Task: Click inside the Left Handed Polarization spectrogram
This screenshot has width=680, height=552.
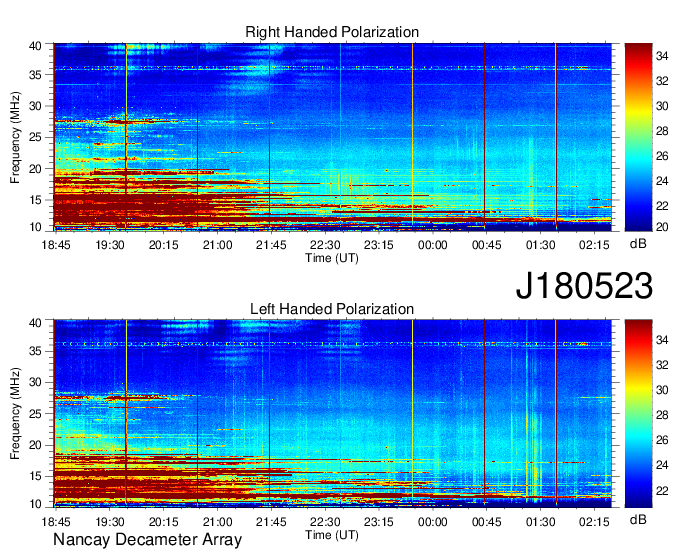Action: coord(332,414)
